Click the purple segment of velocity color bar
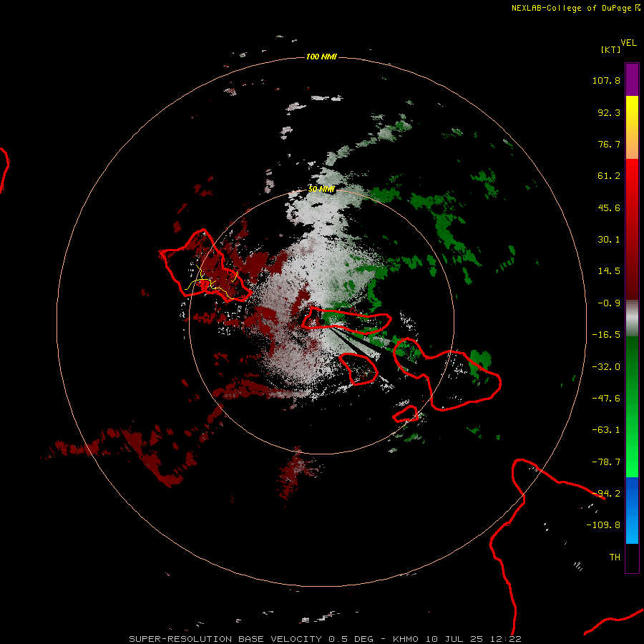644x644 pixels. pyautogui.click(x=632, y=79)
